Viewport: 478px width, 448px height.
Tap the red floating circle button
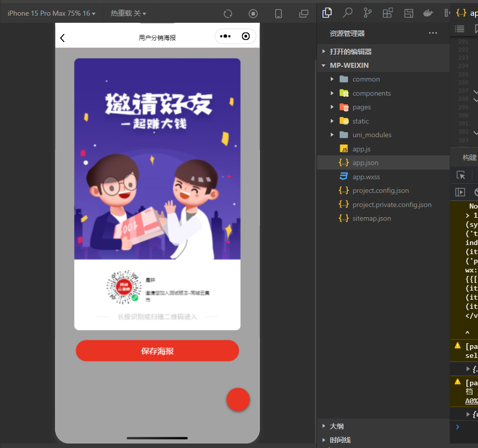(x=238, y=399)
